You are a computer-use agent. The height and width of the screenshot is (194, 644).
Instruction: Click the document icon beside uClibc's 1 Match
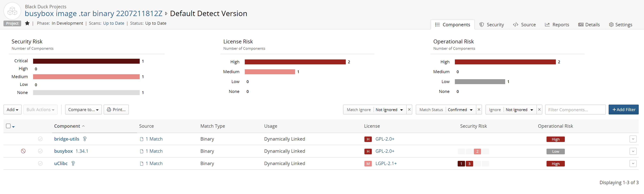point(142,163)
